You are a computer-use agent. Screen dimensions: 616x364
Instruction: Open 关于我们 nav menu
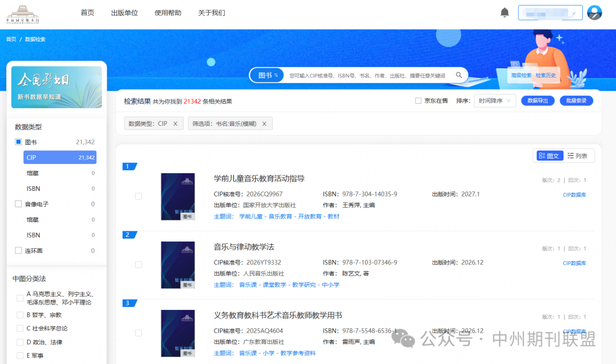pos(212,13)
